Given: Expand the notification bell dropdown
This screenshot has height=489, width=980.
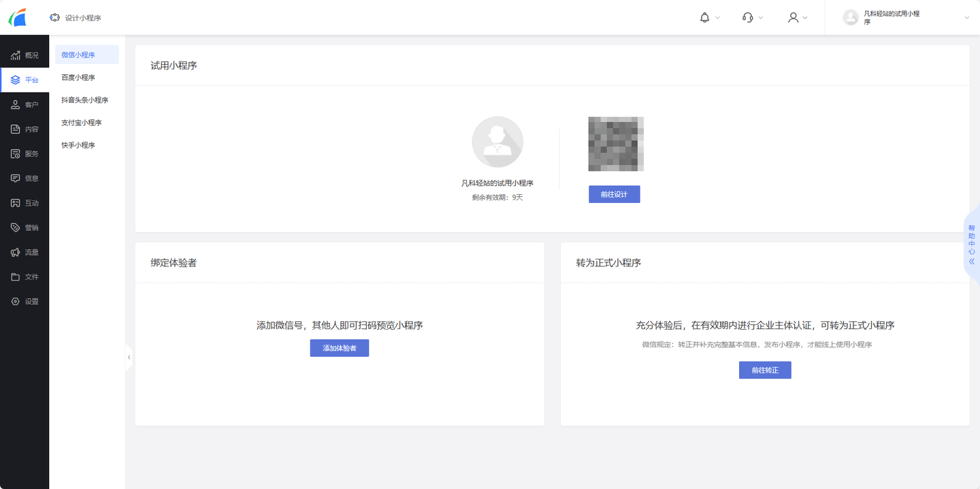Looking at the screenshot, I should 709,18.
